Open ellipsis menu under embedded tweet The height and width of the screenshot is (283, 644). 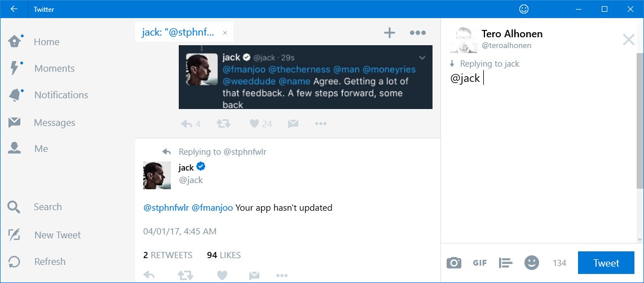(321, 123)
